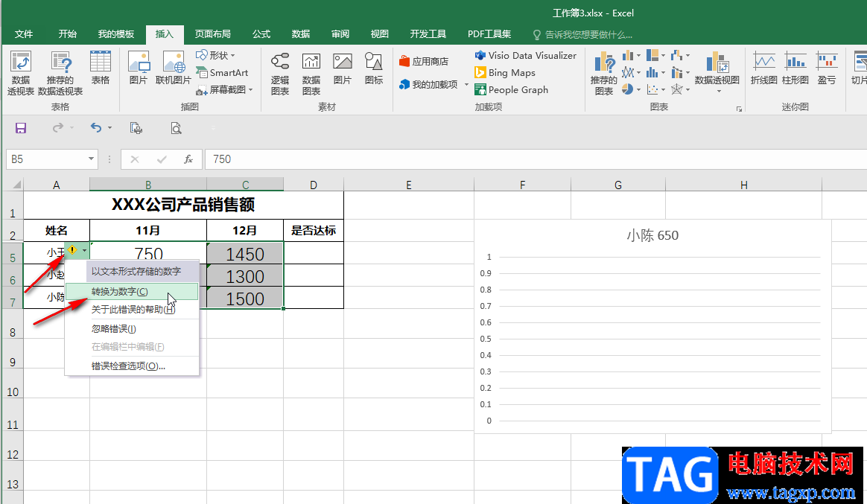Switch to the Home (开始) tab
Screen dimensions: 867x504
68,34
